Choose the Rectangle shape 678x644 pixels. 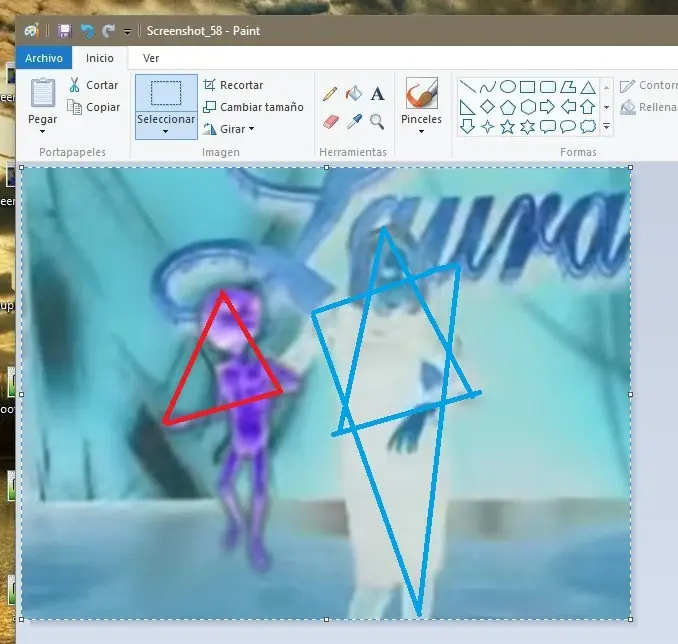point(528,87)
